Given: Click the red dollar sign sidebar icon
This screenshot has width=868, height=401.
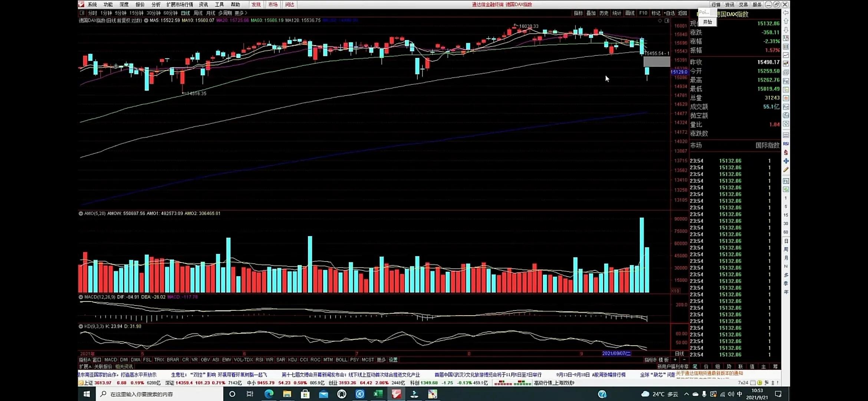Looking at the screenshot, I should click(786, 152).
